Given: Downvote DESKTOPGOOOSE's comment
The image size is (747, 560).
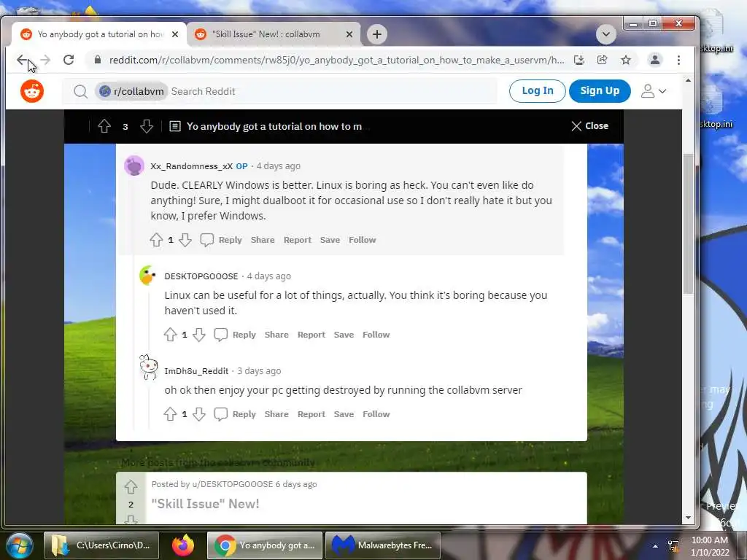Looking at the screenshot, I should (199, 335).
